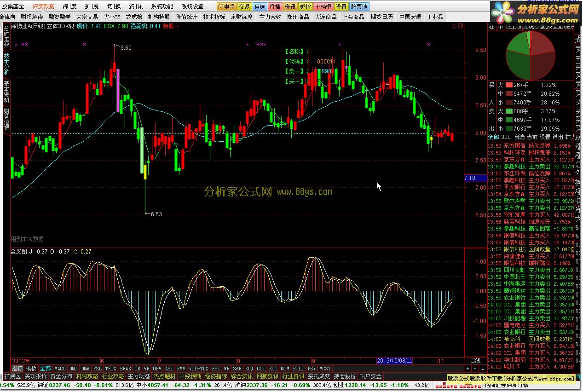Click the 300 filter above the alert list
The width and height of the screenshot is (583, 392).
coord(506,137)
